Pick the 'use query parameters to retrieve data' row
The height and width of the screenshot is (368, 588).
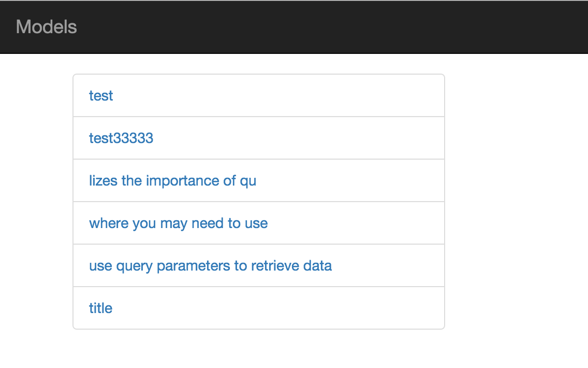tap(383, 266)
